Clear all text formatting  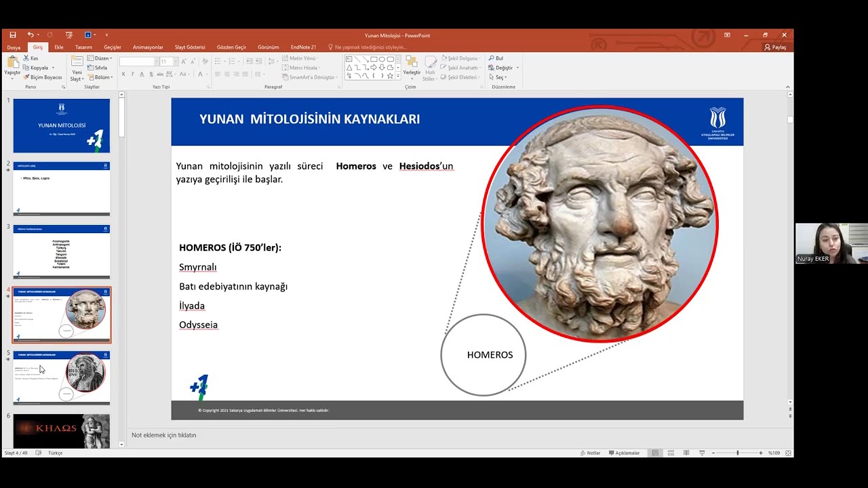(x=205, y=61)
